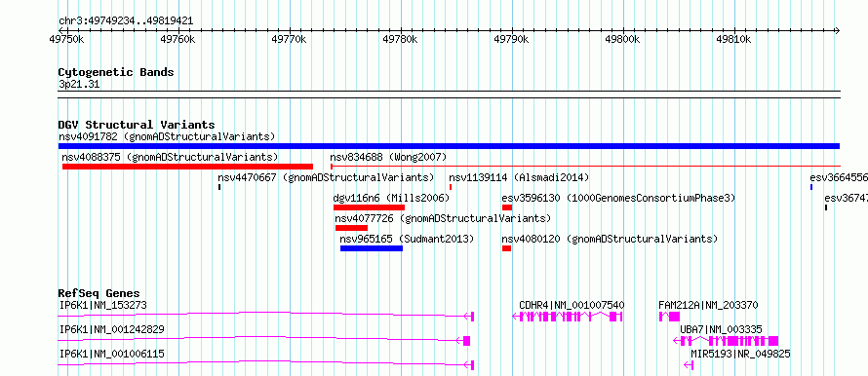Click the small black nsv4470667 marker
This screenshot has width=868, height=376.
click(x=219, y=187)
